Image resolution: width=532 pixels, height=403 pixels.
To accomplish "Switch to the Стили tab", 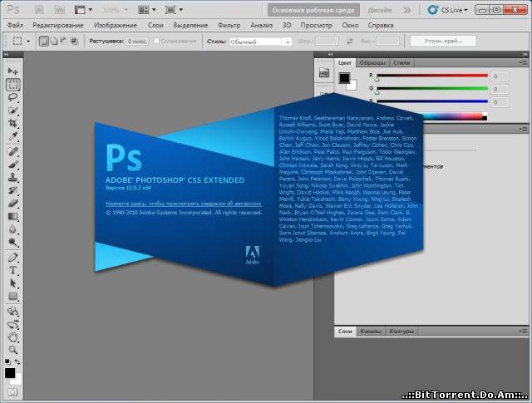I will point(401,63).
